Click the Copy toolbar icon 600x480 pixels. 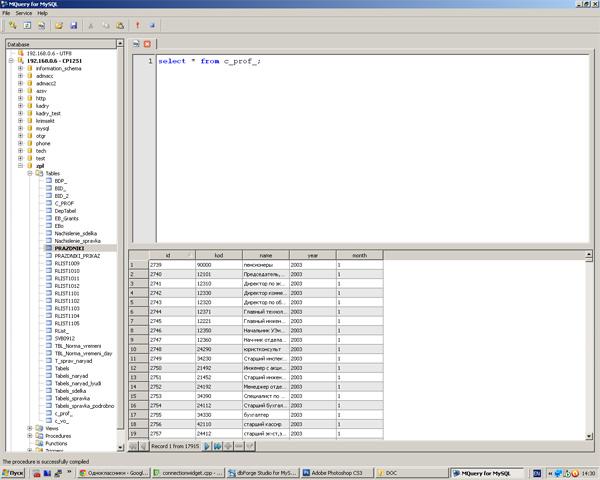click(x=106, y=26)
